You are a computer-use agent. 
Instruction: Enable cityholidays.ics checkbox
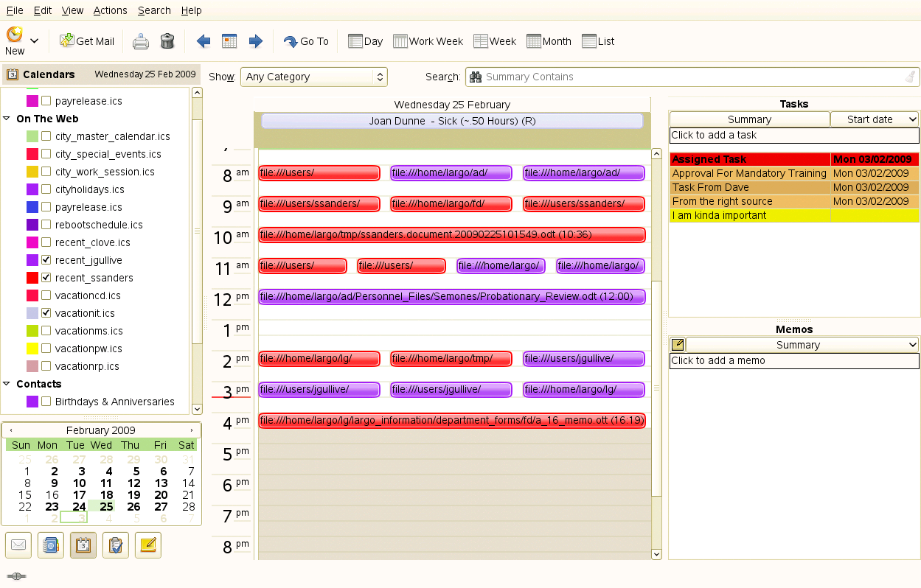coord(46,189)
